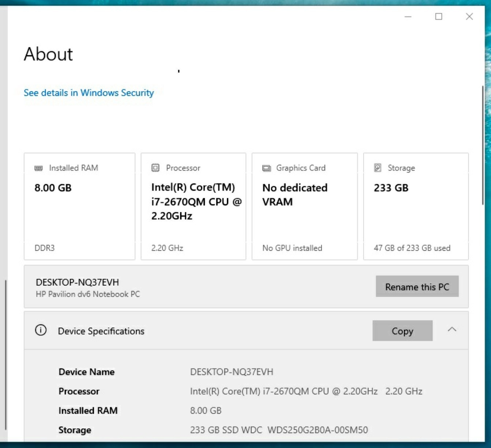Screen dimensions: 491x448
Task: Copy the device specifications
Action: pyautogui.click(x=403, y=331)
